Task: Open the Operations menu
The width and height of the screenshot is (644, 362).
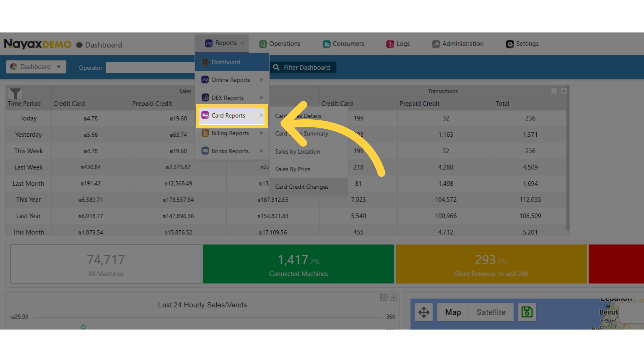Action: click(x=280, y=44)
